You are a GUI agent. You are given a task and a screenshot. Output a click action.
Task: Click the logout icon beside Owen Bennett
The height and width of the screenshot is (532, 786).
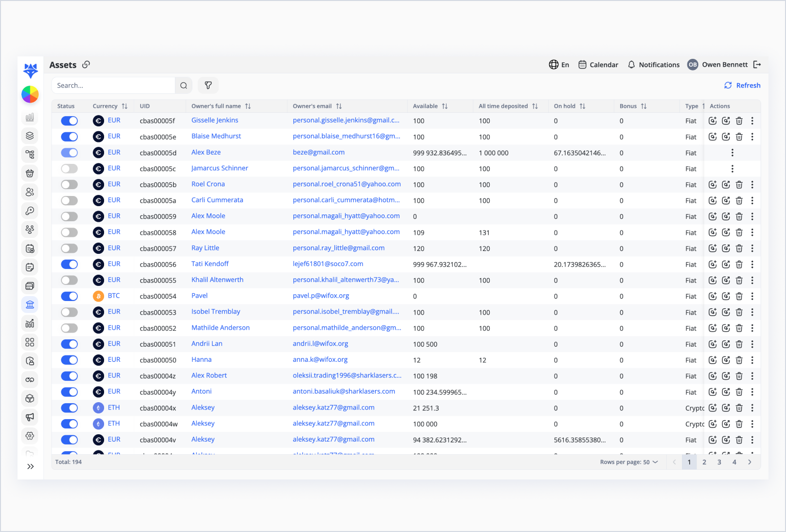757,65
